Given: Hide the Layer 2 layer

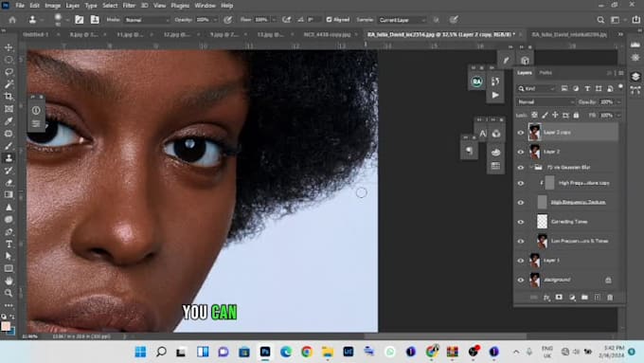Looking at the screenshot, I should tap(521, 152).
